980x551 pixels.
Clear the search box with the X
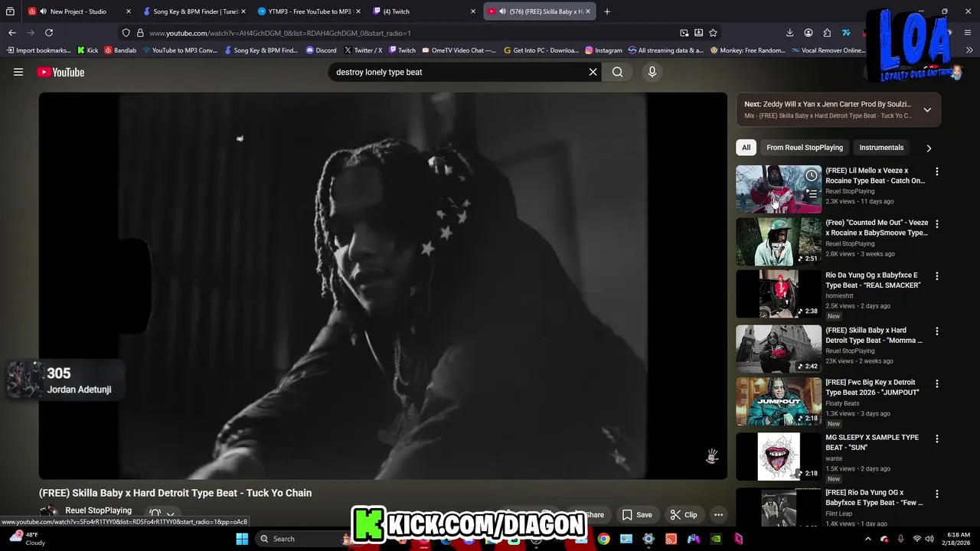click(x=593, y=72)
